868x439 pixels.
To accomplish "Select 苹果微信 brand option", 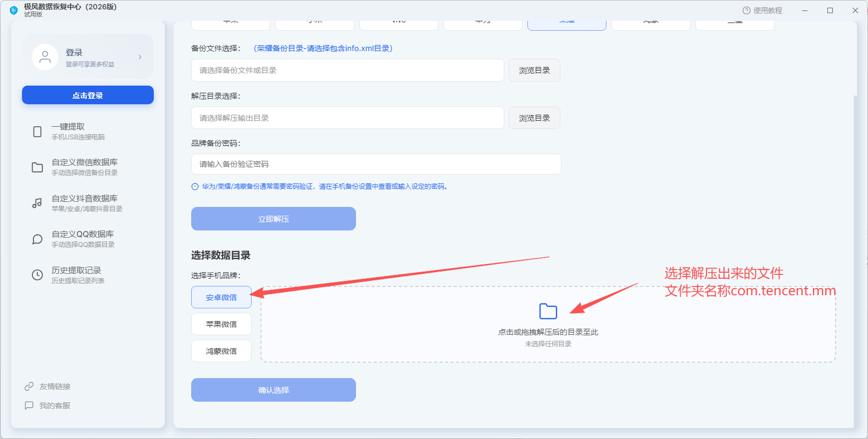I will tap(221, 324).
